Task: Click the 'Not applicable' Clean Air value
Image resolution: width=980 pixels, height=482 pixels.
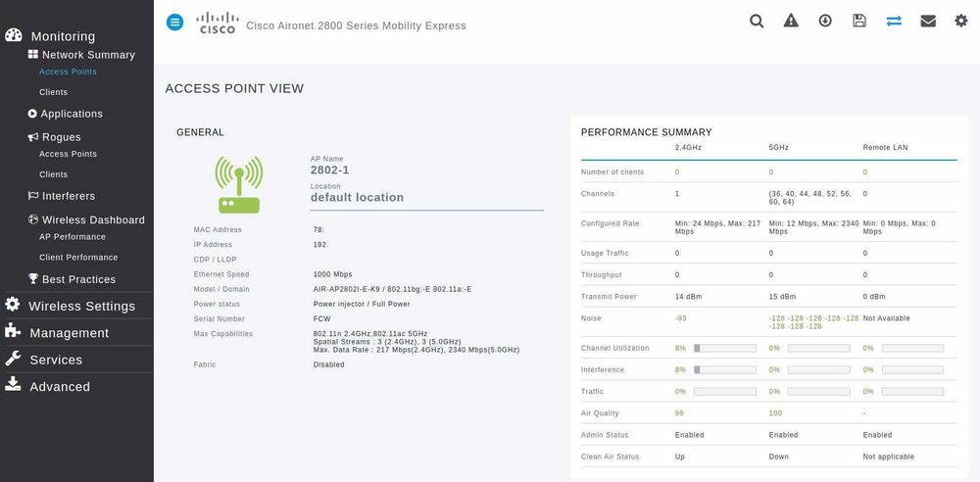Action: click(x=888, y=457)
